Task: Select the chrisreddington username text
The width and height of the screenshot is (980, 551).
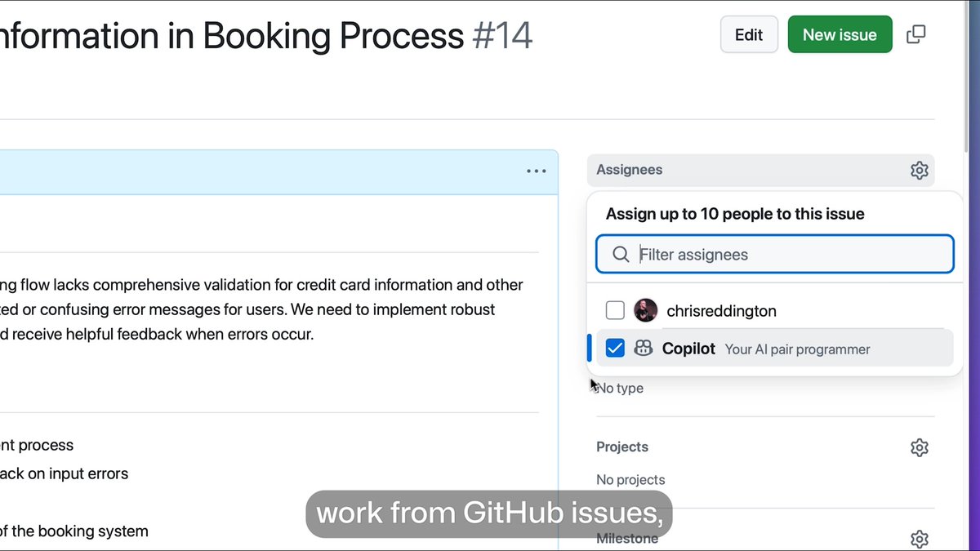Action: [721, 311]
